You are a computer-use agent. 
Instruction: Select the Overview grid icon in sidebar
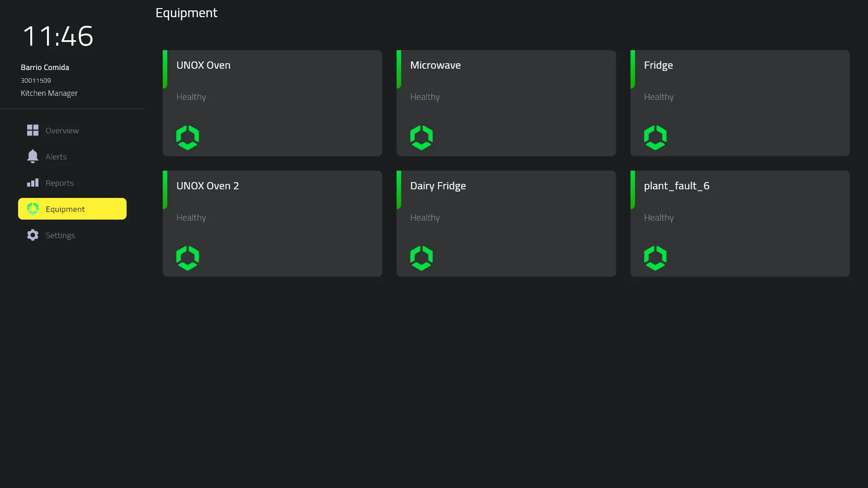pos(32,130)
